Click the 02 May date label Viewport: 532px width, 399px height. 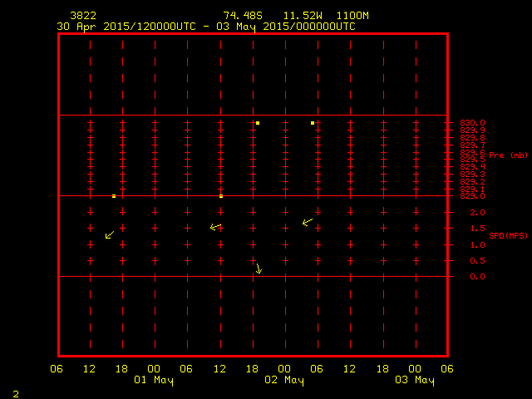(x=284, y=381)
